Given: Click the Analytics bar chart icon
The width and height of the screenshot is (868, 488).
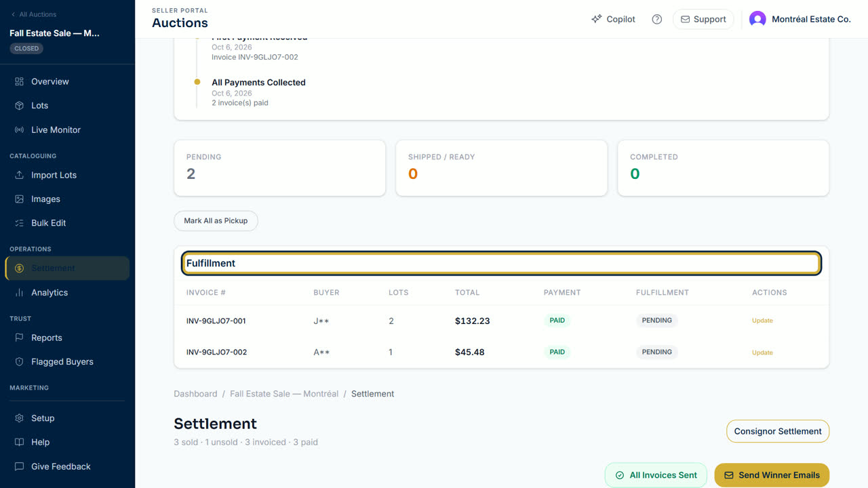Looking at the screenshot, I should coord(19,293).
